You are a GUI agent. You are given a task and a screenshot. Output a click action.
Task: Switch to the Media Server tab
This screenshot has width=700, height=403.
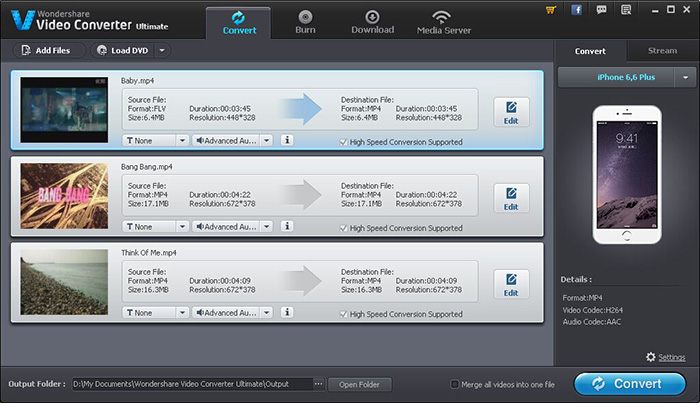pos(444,22)
